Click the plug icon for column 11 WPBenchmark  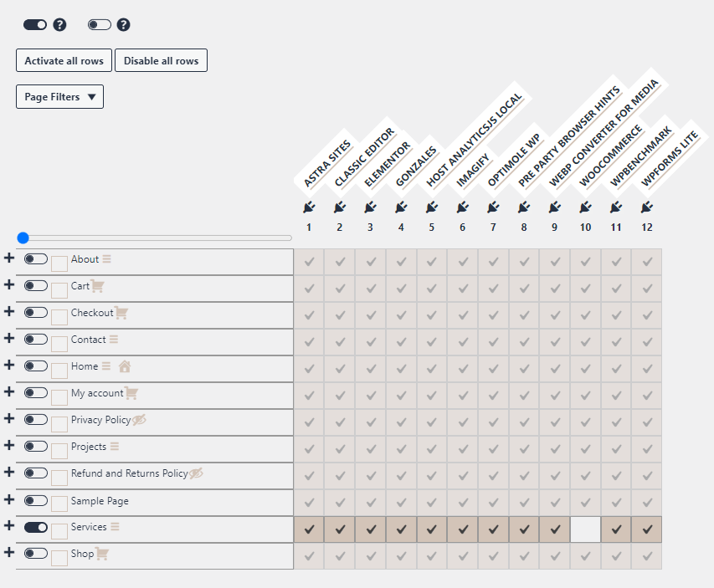click(x=616, y=207)
